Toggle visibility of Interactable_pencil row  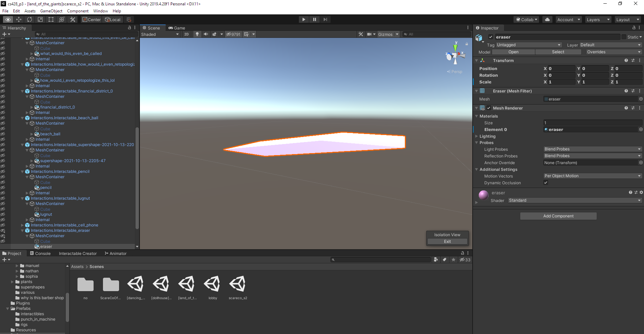click(3, 172)
